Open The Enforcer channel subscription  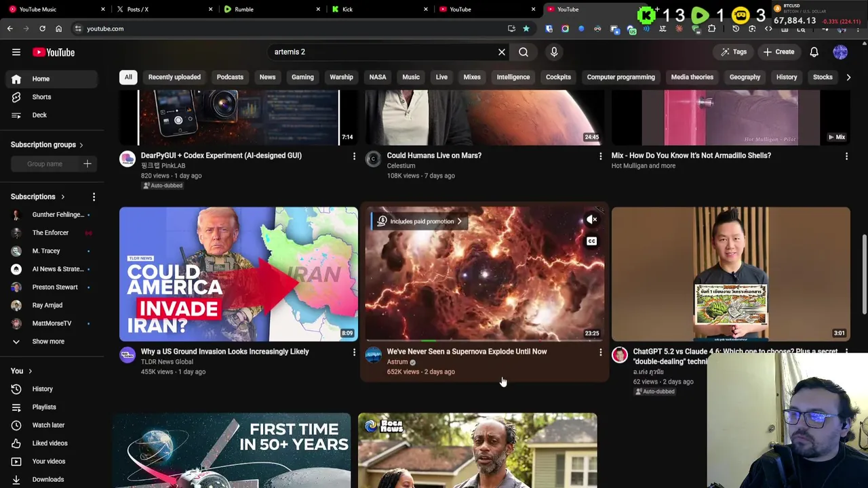53,233
